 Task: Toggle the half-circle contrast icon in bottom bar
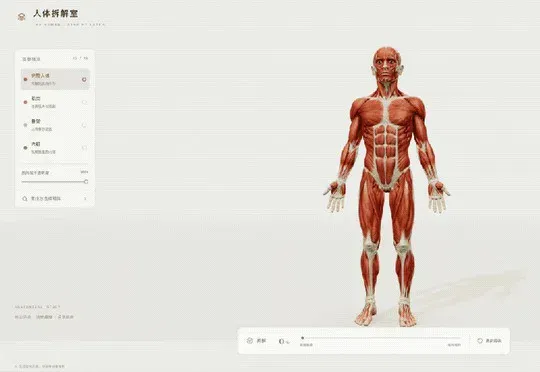pos(281,341)
